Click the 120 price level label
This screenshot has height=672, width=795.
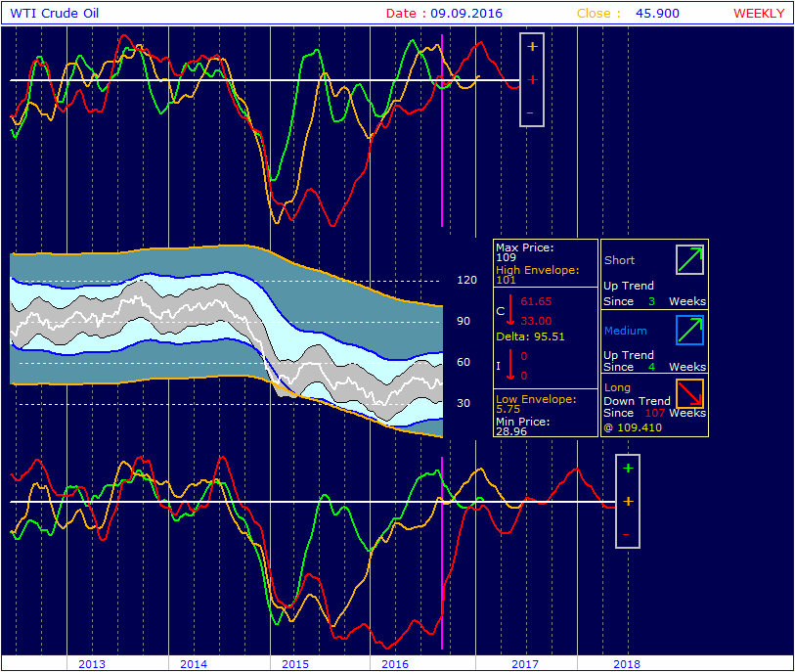(467, 280)
